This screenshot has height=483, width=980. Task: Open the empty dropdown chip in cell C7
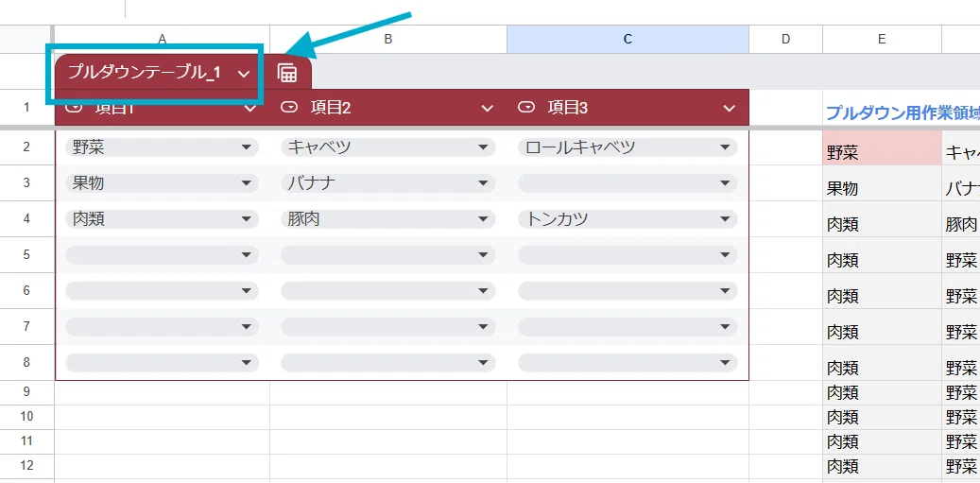click(628, 327)
